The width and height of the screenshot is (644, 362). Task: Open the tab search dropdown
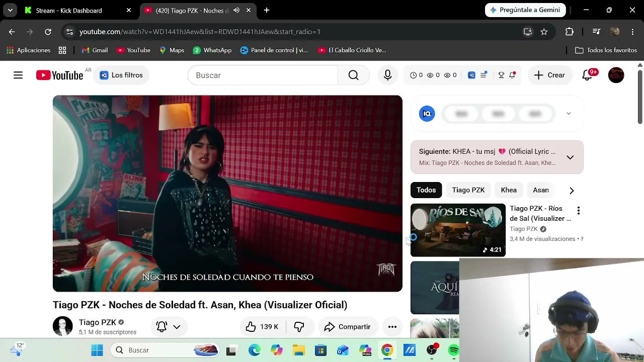[10, 10]
